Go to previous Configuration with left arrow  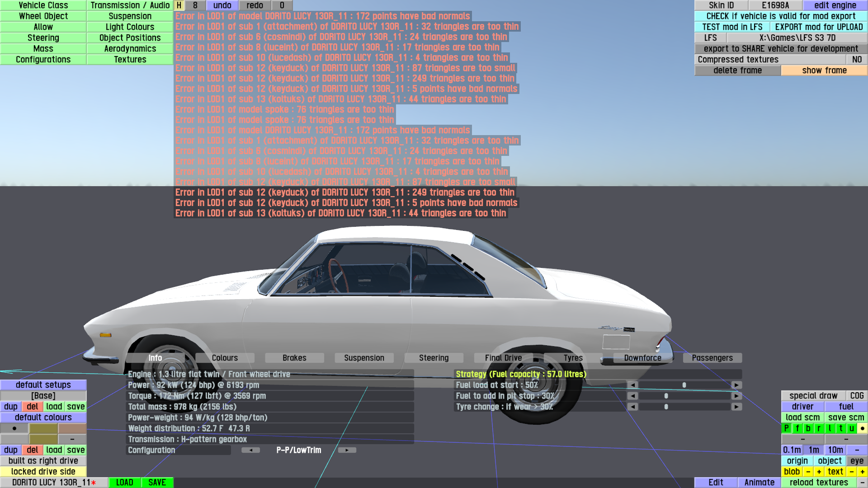[250, 450]
